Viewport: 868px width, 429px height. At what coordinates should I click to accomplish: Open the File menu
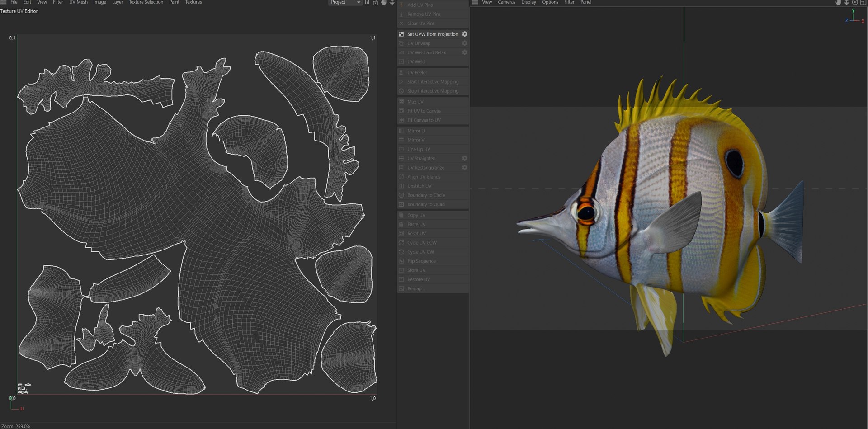coord(14,2)
